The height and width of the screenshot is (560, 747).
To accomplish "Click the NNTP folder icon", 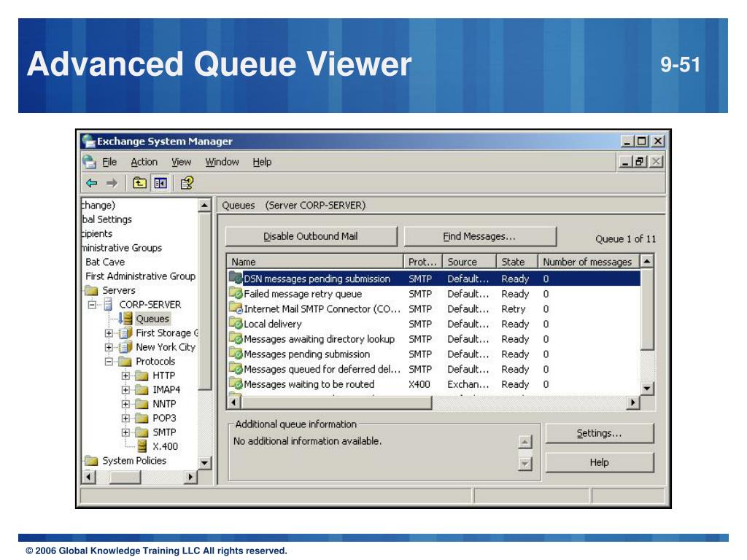I will pos(142,404).
